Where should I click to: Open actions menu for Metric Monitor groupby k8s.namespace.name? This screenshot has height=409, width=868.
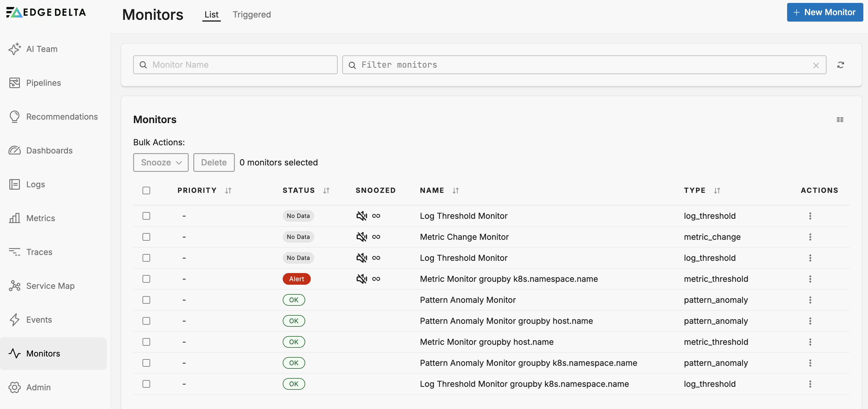[810, 279]
